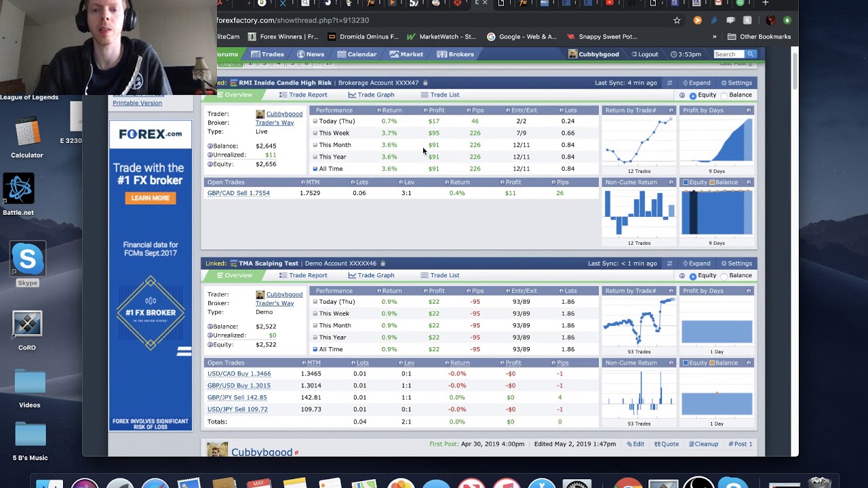The width and height of the screenshot is (868, 488).
Task: Open Battle.net desktop icon
Action: 18,194
